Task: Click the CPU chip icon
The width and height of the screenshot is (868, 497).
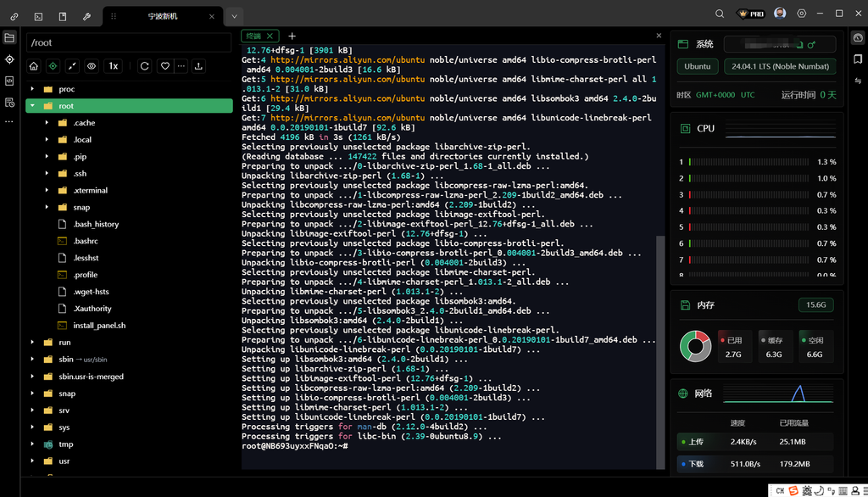Action: [685, 129]
